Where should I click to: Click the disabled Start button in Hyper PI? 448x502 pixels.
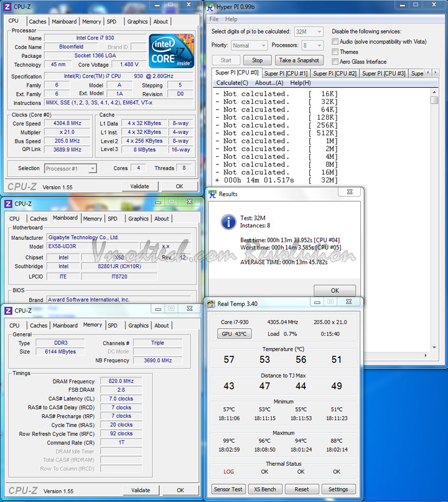click(x=226, y=60)
